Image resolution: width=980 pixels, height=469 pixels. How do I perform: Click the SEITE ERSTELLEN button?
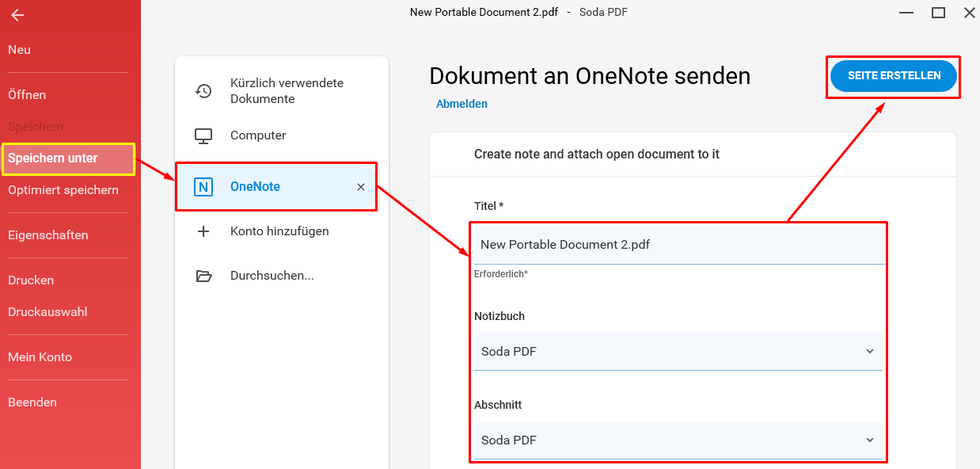pyautogui.click(x=894, y=76)
